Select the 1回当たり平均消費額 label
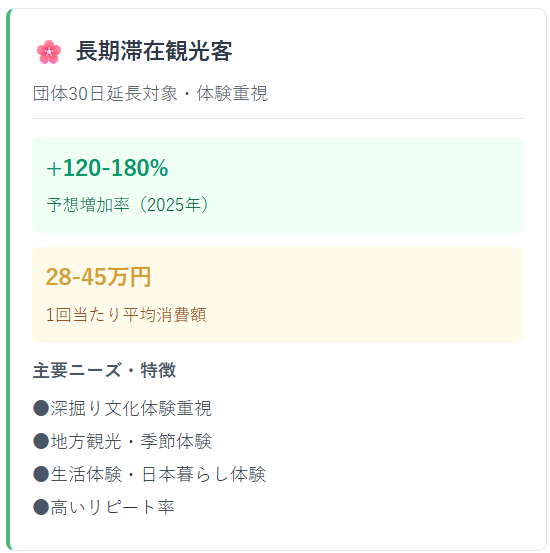The image size is (550, 553). pyautogui.click(x=126, y=315)
